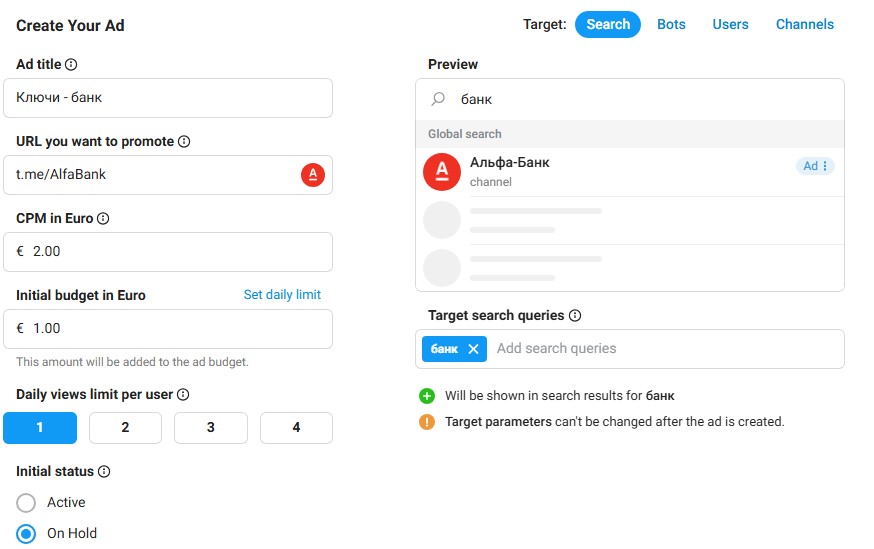Click the magnifier icon in the preview search
Image resolution: width=874 pixels, height=549 pixels.
(438, 100)
